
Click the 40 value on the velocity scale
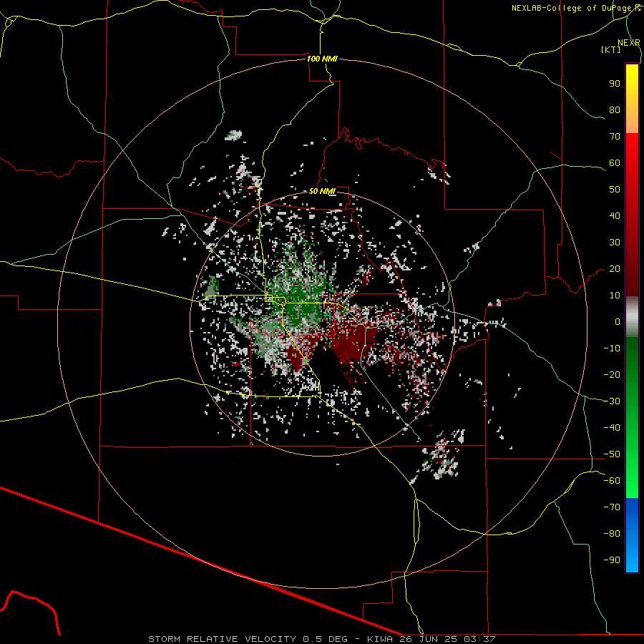pyautogui.click(x=615, y=216)
